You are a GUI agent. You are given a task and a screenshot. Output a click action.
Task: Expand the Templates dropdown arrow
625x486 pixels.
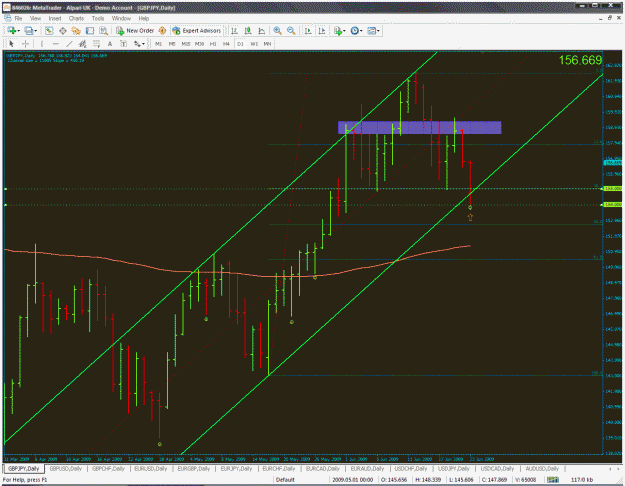point(378,31)
